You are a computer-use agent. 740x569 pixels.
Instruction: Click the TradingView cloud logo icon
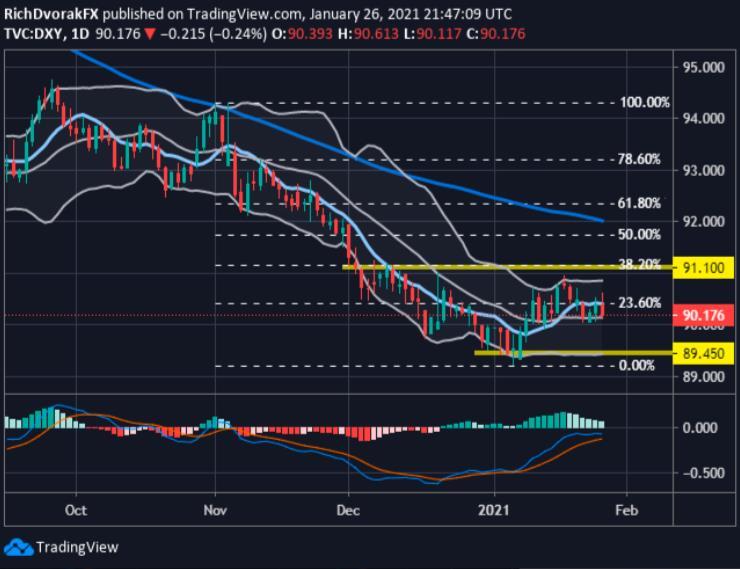[18, 547]
